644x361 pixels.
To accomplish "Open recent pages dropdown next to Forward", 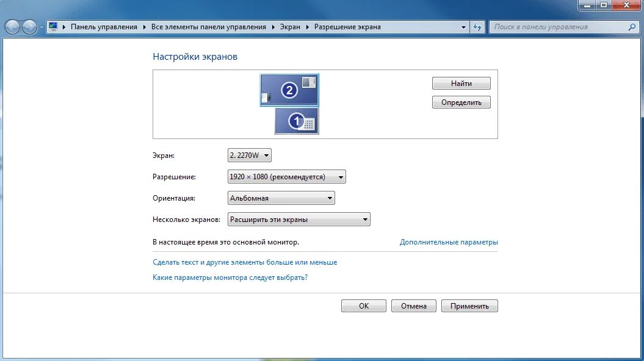I will 42,27.
